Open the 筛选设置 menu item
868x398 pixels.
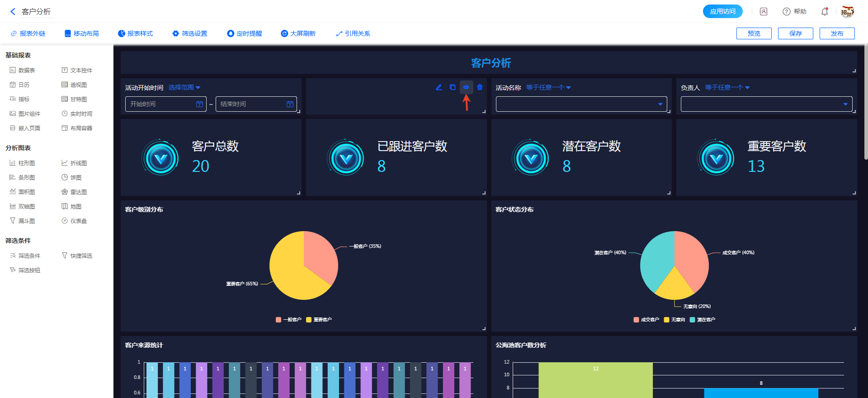point(190,34)
